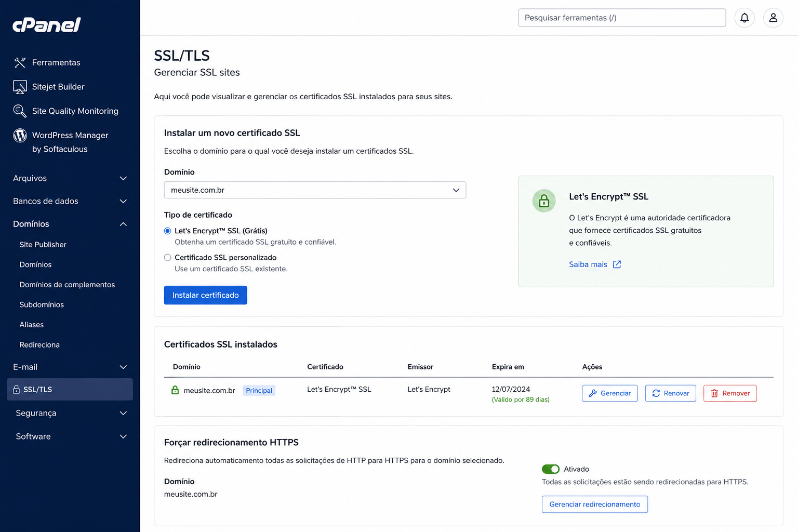Open the user account icon
Screen dimensions: 798x532
(x=773, y=18)
